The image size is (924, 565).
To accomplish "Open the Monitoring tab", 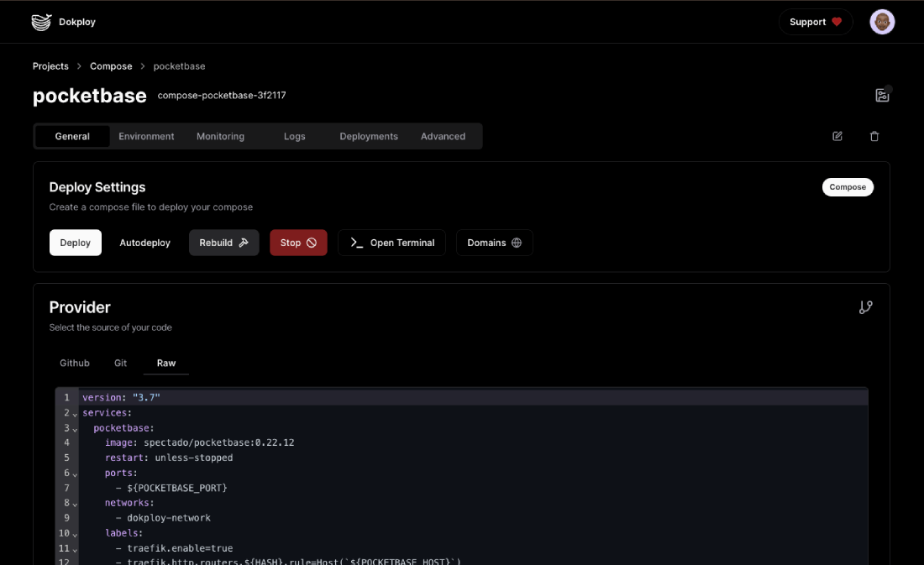I will (220, 136).
